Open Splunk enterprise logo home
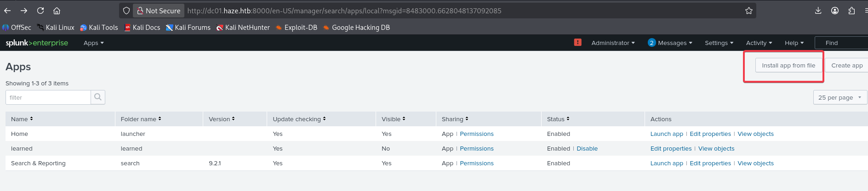 (37, 43)
